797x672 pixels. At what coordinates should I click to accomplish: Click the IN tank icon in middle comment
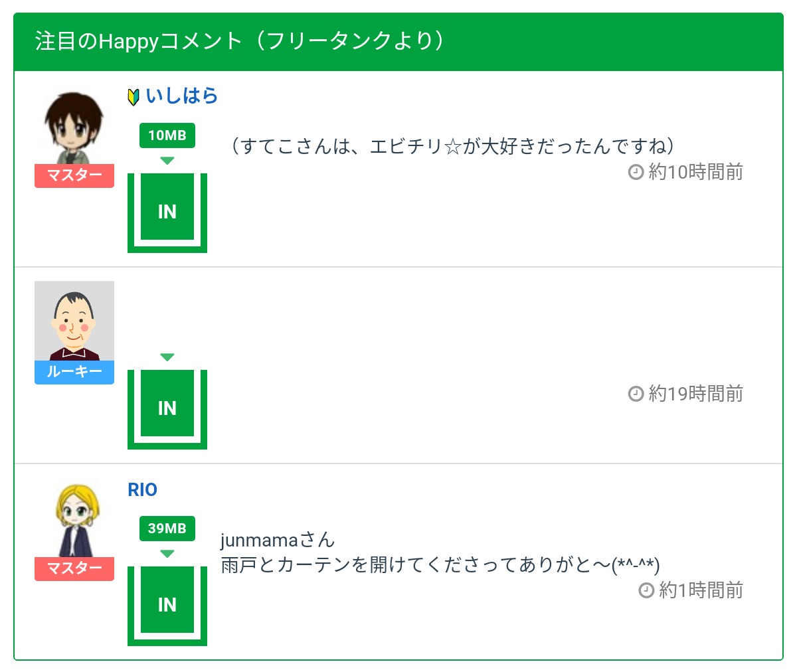[x=167, y=408]
